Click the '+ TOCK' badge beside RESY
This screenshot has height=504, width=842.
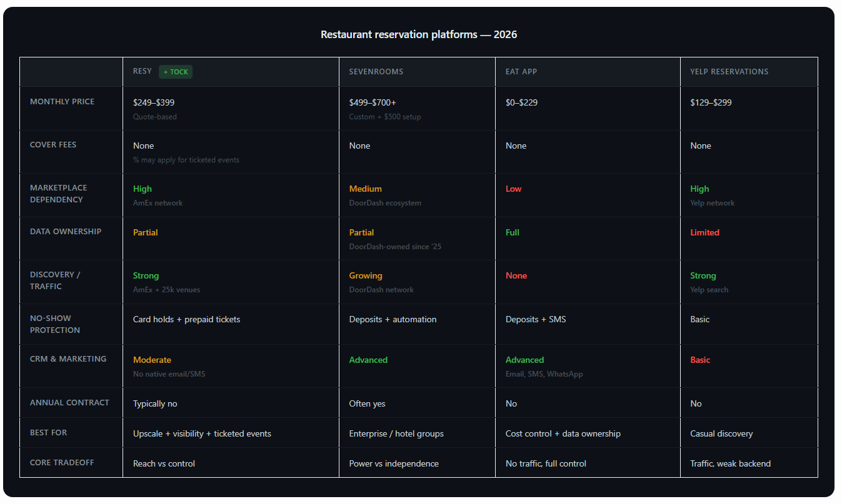[x=176, y=72]
